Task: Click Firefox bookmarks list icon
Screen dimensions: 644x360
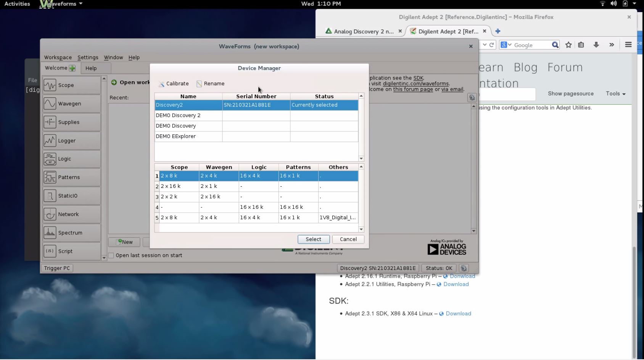Action: point(581,45)
